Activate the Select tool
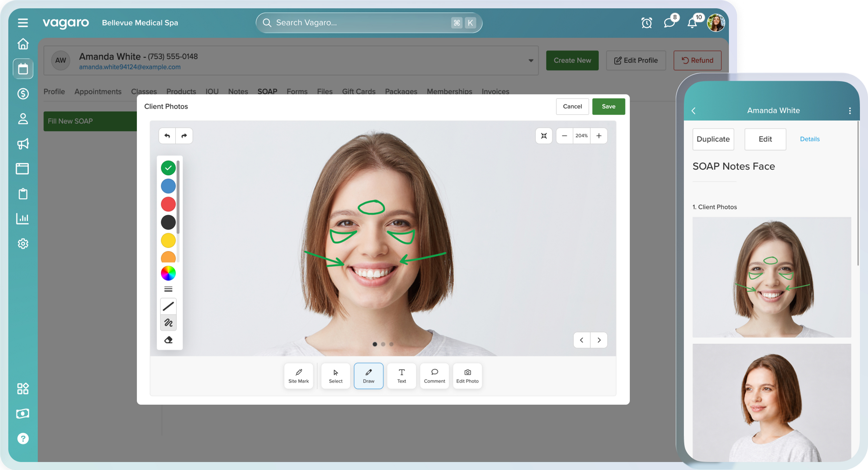 (x=336, y=376)
